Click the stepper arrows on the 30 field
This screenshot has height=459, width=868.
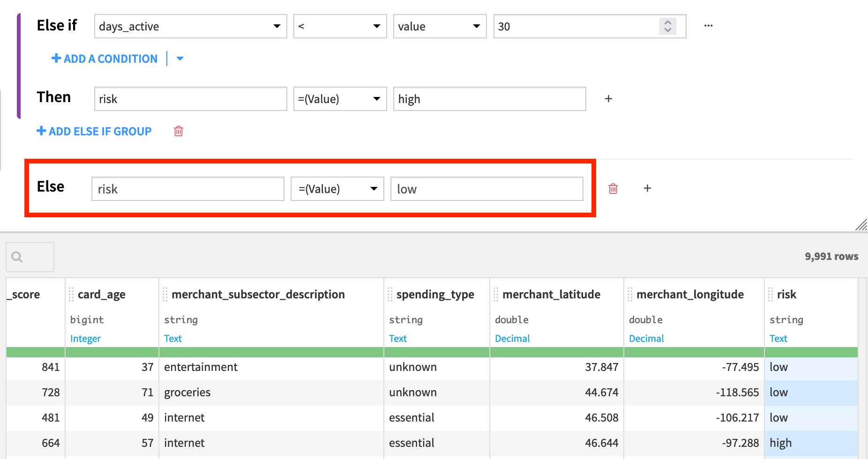click(x=668, y=26)
